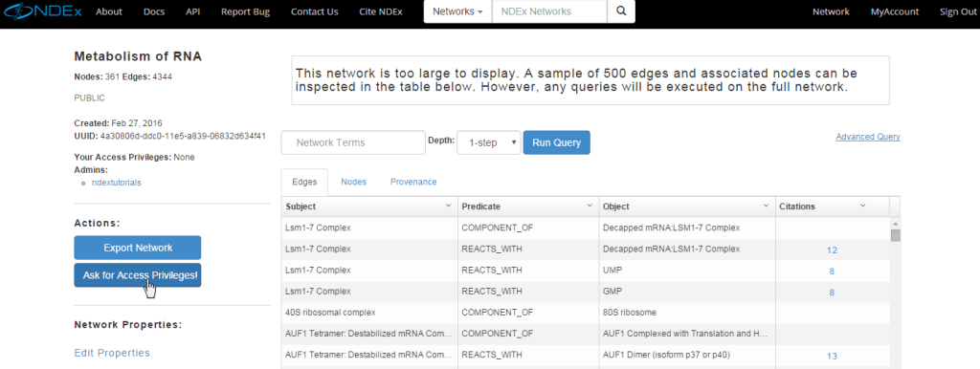
Task: Expand the Predicate column menu chevron
Action: 590,206
